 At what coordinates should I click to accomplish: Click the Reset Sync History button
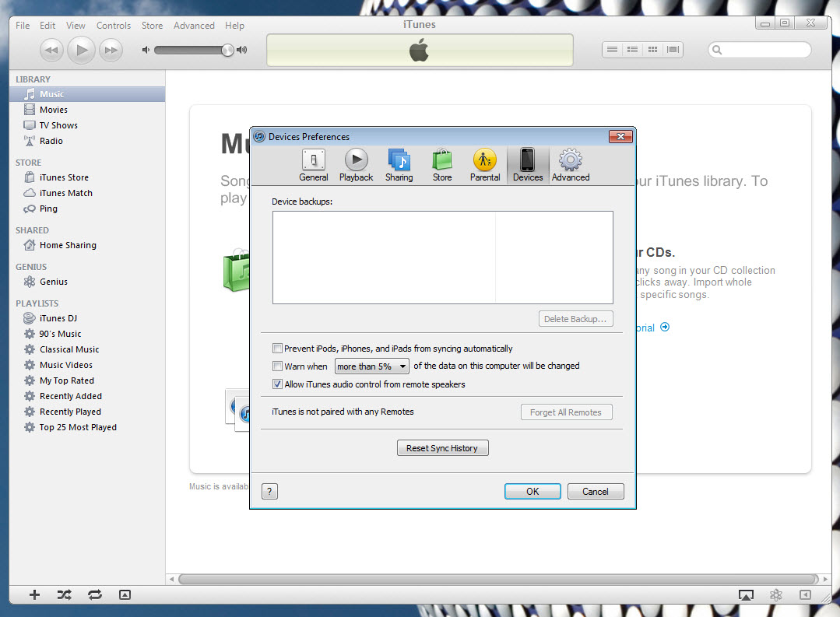pyautogui.click(x=442, y=447)
